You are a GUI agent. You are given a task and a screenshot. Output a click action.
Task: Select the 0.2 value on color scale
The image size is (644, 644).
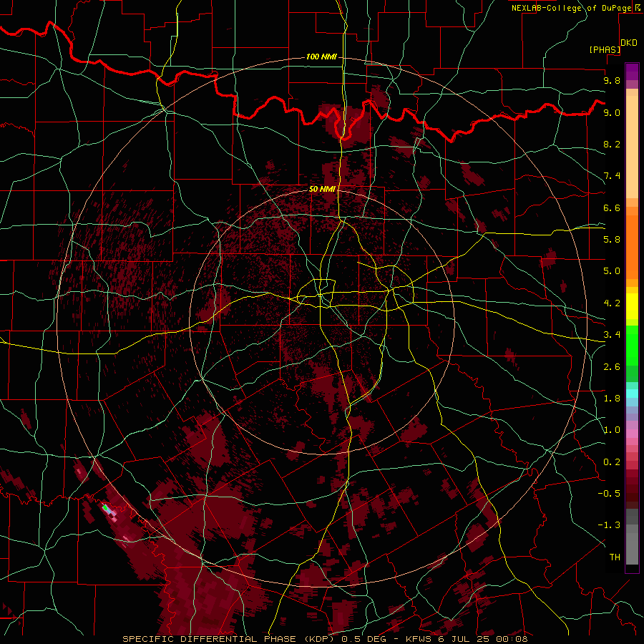coord(612,462)
